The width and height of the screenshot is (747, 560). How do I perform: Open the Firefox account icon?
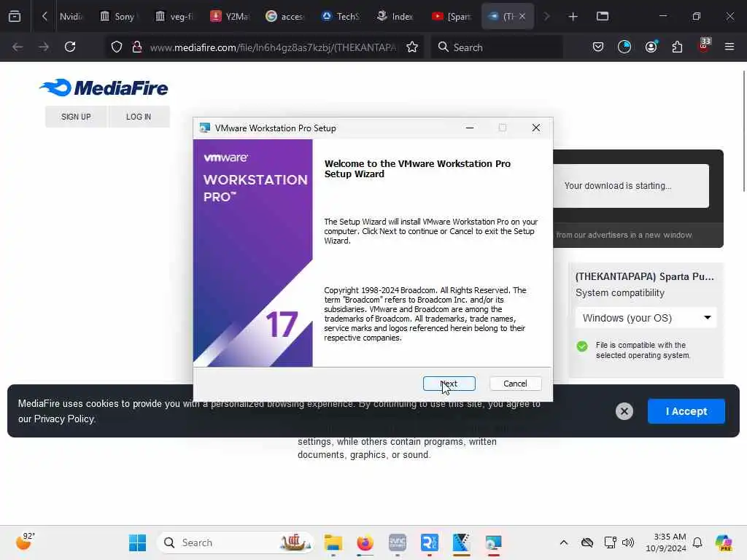tap(651, 47)
